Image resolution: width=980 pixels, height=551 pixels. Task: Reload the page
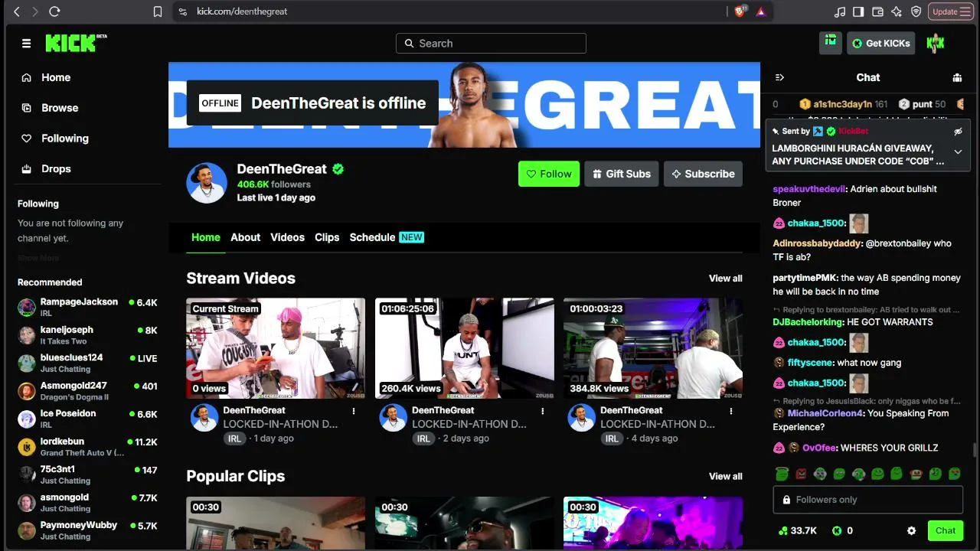[54, 11]
